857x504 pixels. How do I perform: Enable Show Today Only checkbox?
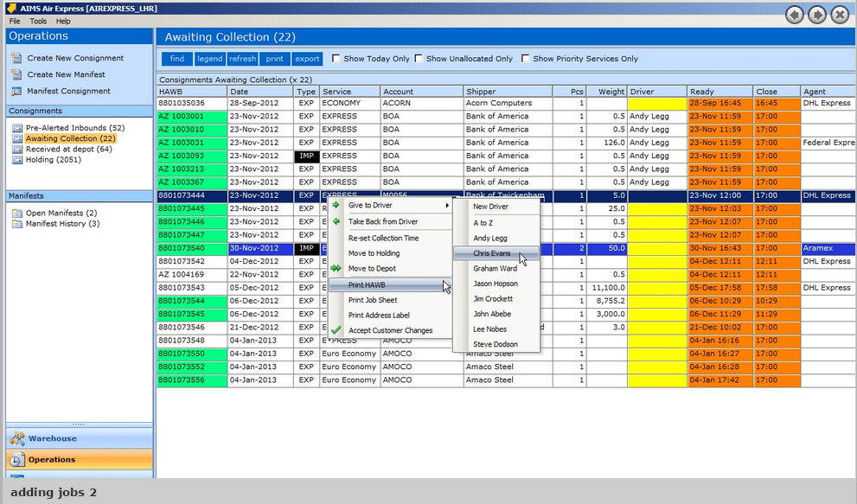[x=336, y=59]
